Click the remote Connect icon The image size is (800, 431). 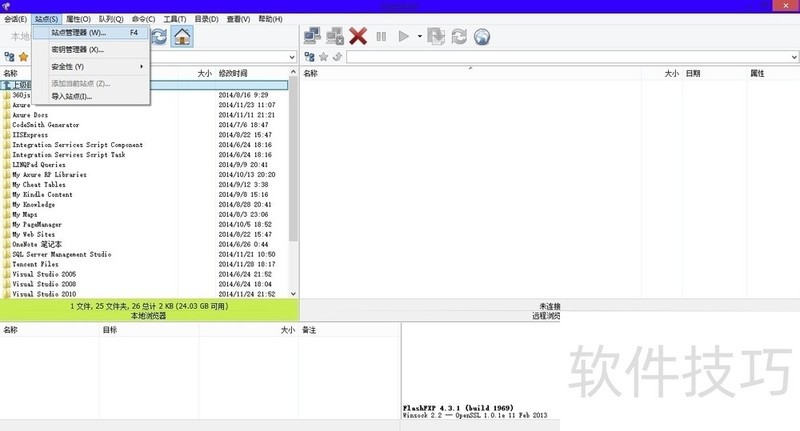point(312,36)
